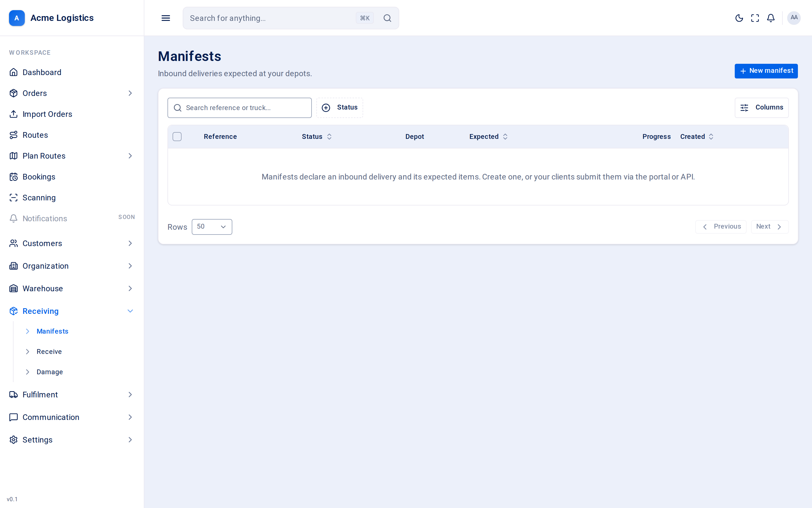Screen dimensions: 812x508
Task: Open notifications bell in top bar
Action: (771, 18)
